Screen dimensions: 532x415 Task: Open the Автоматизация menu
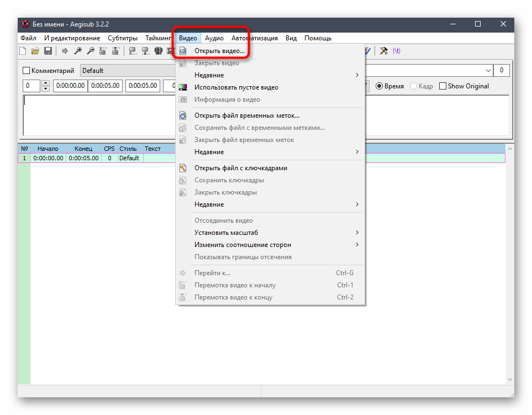tap(255, 38)
